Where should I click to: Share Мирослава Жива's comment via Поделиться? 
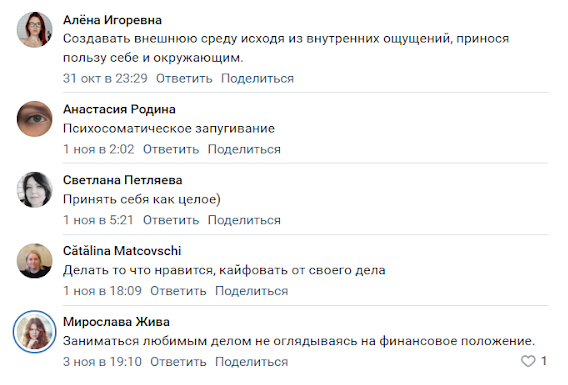252,361
